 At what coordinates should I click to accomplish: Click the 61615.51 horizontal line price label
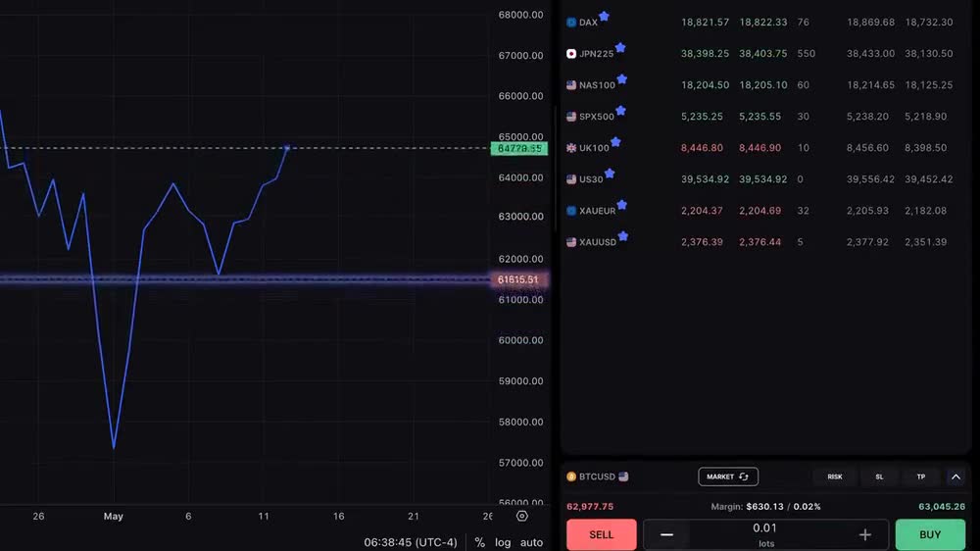[518, 279]
